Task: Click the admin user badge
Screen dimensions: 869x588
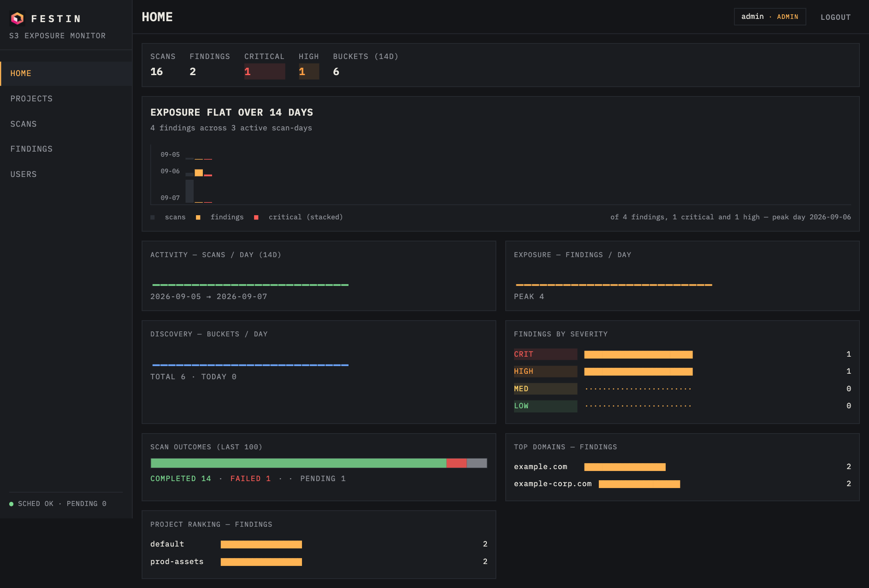Action: [x=769, y=17]
